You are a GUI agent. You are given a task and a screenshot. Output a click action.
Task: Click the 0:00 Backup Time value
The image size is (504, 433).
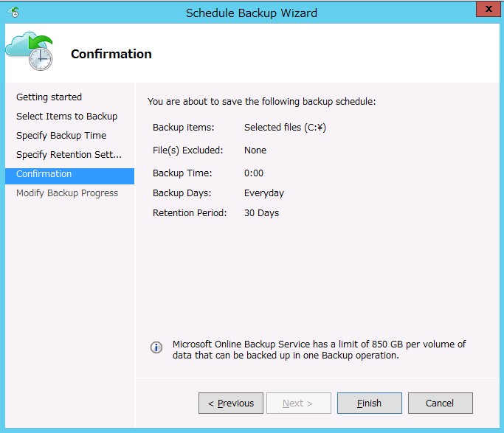coord(254,173)
